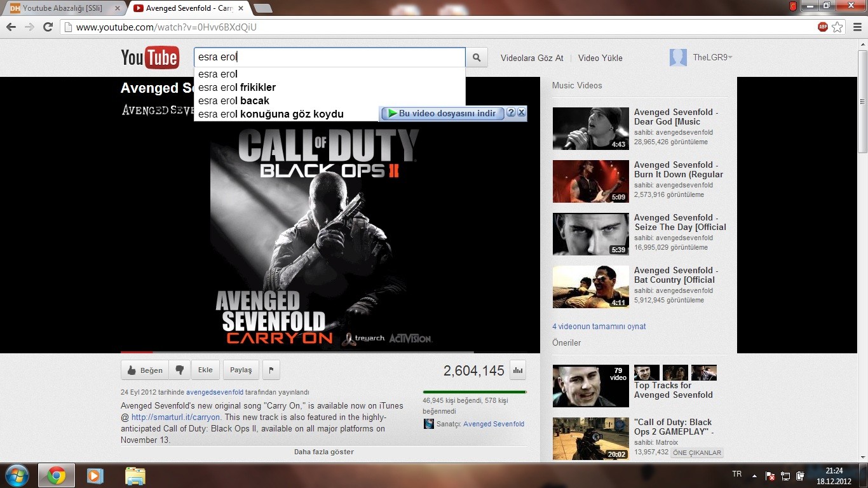Click the 'Ekle' button
The width and height of the screenshot is (868, 488).
point(205,370)
